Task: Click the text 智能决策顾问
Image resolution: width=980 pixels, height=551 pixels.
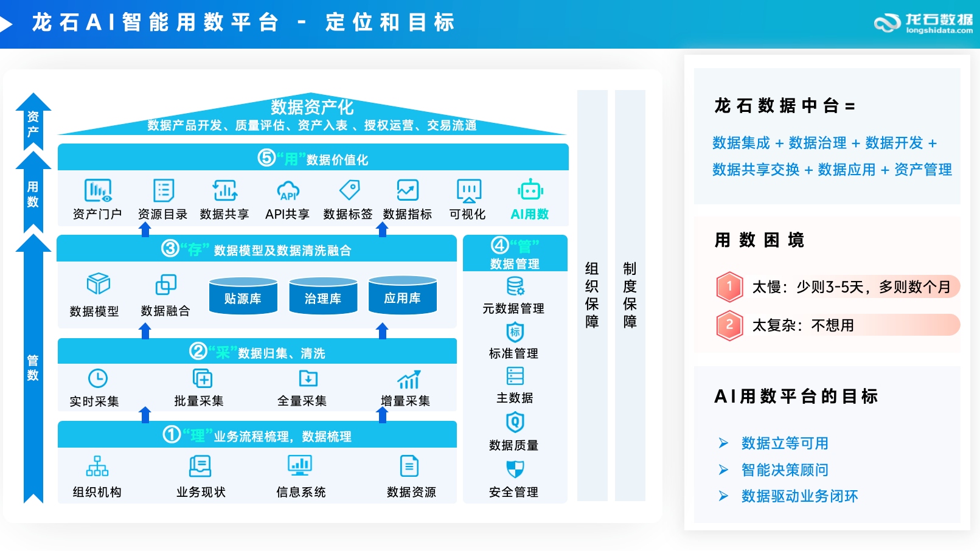Action: [785, 470]
